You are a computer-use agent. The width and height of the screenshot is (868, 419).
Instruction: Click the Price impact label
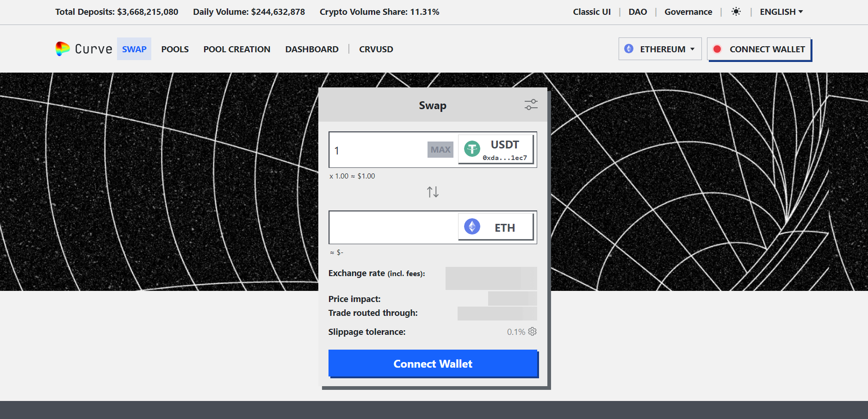point(354,299)
